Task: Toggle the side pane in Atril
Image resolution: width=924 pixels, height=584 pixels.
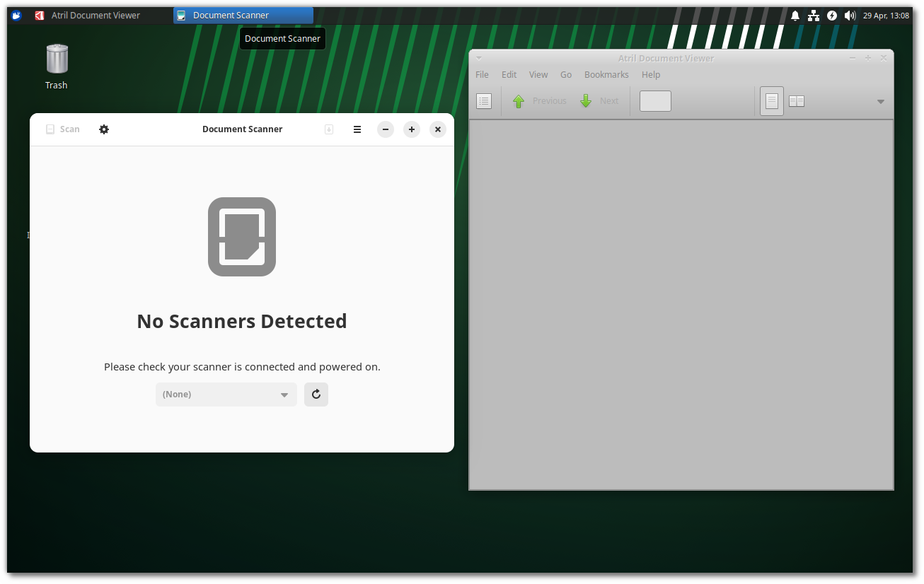Action: (483, 100)
